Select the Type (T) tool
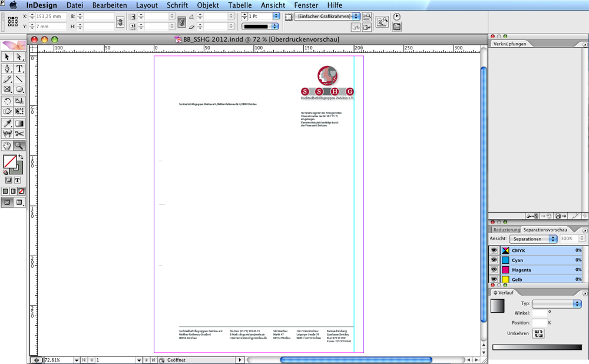The image size is (589, 364). [19, 68]
